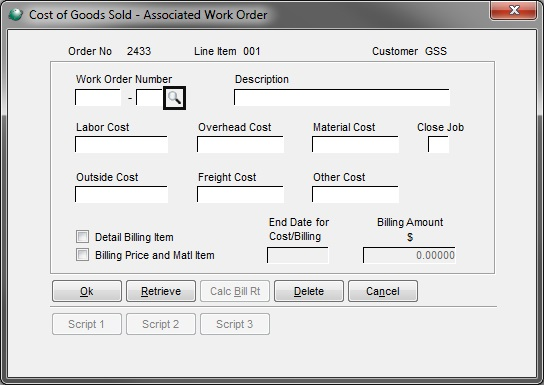Screen dimensions: 544x385
Task: Enable Billing Price and Matl Item checkbox
Action: click(83, 255)
